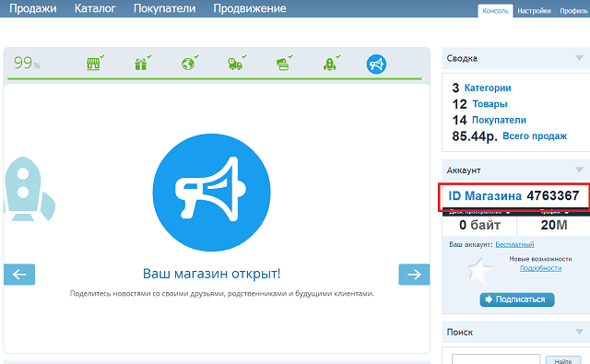Open the Продвижение menu
This screenshot has height=364, width=590.
pyautogui.click(x=250, y=8)
